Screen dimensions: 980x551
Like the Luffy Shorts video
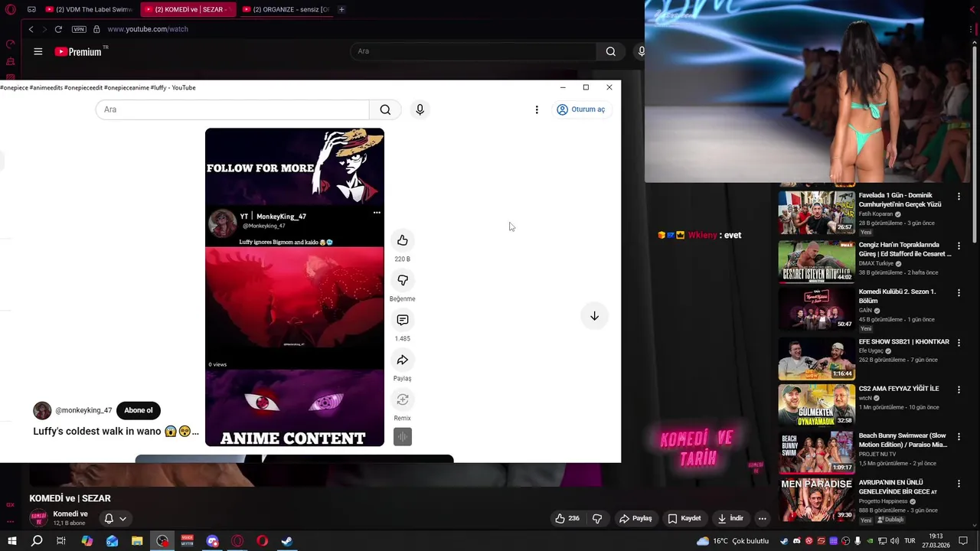(402, 240)
